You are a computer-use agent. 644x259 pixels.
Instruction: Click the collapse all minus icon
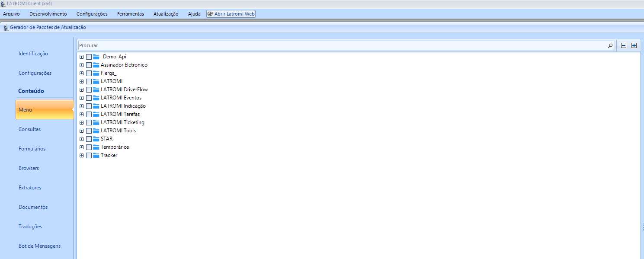click(624, 45)
